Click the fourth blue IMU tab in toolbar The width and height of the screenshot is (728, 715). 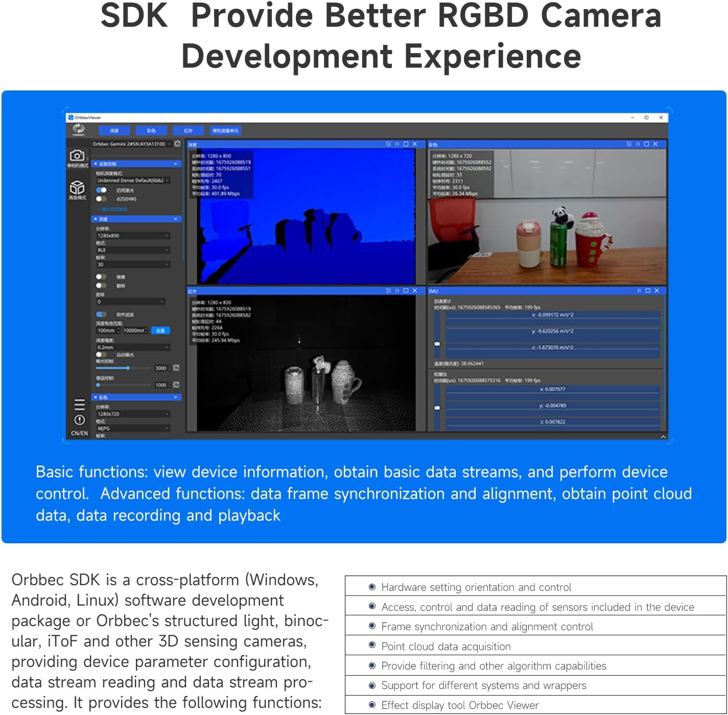[225, 131]
